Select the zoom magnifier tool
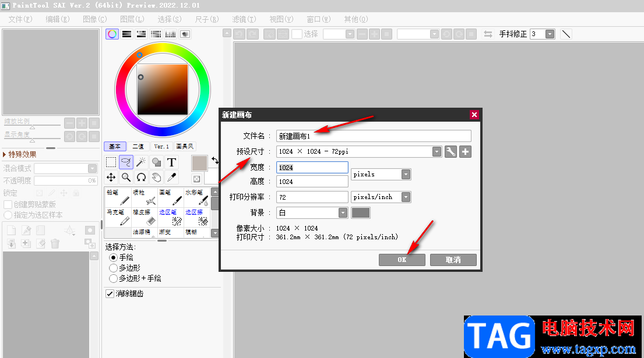 coord(126,177)
